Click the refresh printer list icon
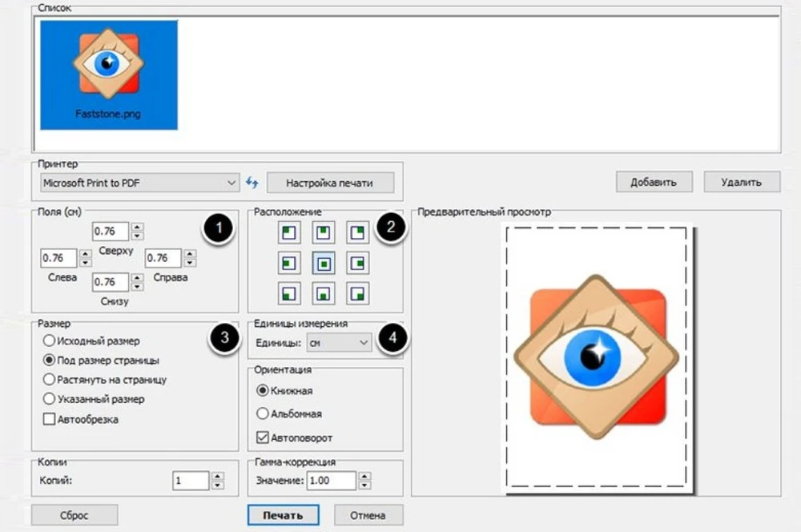This screenshot has width=801, height=532. pyautogui.click(x=252, y=183)
